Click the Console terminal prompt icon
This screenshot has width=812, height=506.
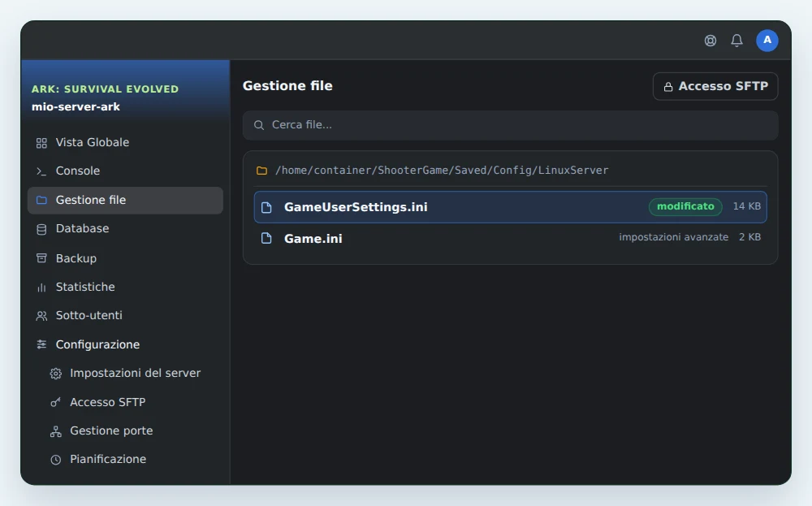pos(41,171)
